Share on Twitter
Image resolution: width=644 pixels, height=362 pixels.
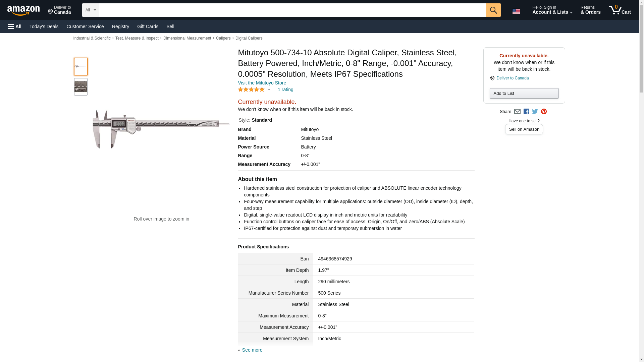(x=535, y=112)
